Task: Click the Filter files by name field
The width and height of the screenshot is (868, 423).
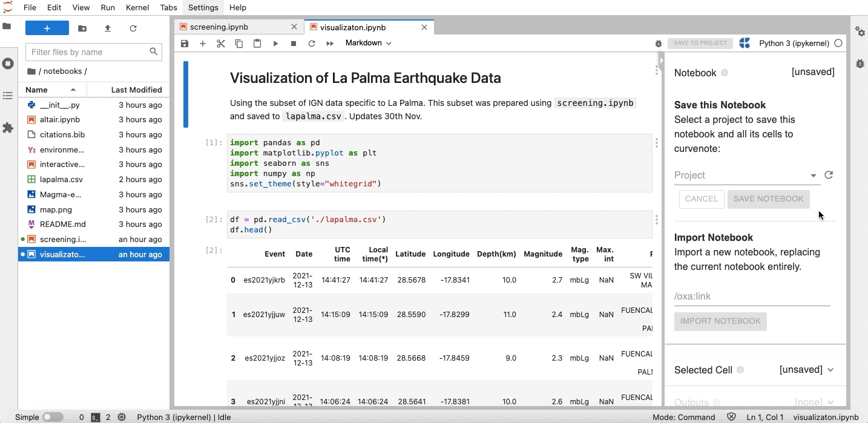Action: [x=93, y=52]
